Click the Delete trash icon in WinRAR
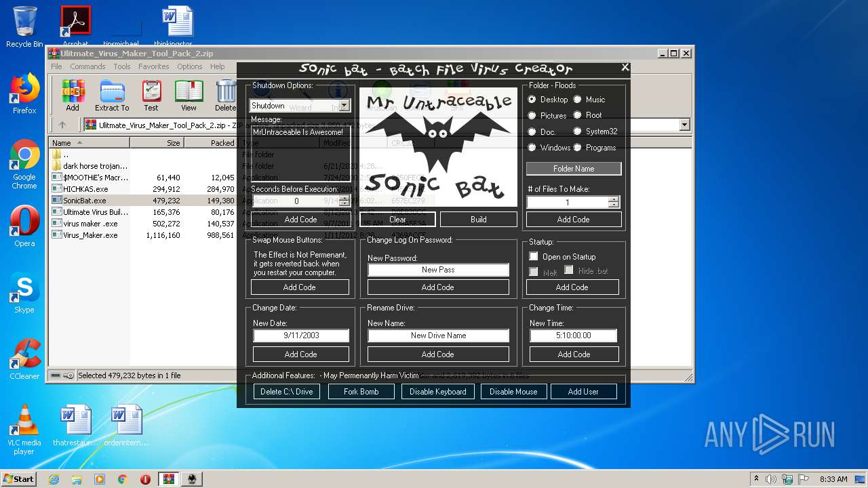The width and height of the screenshot is (868, 488). click(225, 95)
